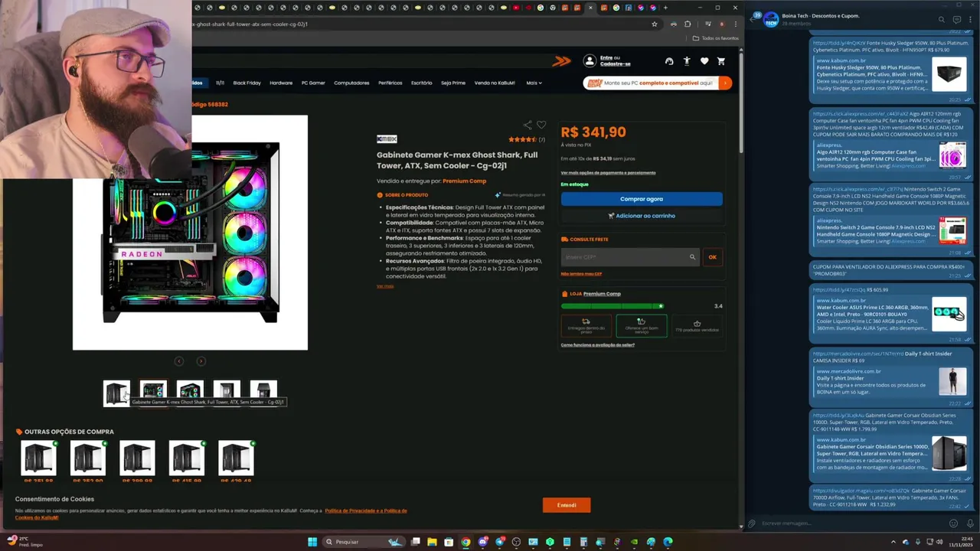Screen dimensions: 980x551
Task: Open the Telegram emoji picker
Action: tap(953, 523)
